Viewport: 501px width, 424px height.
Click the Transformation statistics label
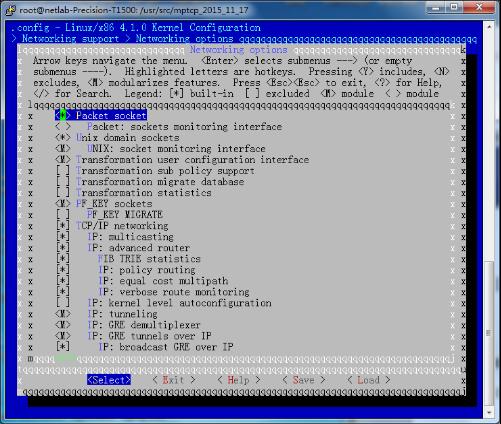[144, 193]
